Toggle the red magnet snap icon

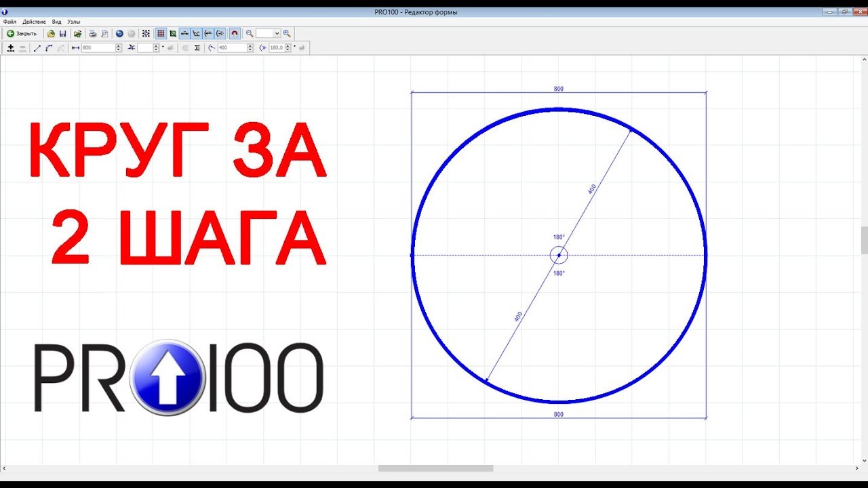[235, 33]
